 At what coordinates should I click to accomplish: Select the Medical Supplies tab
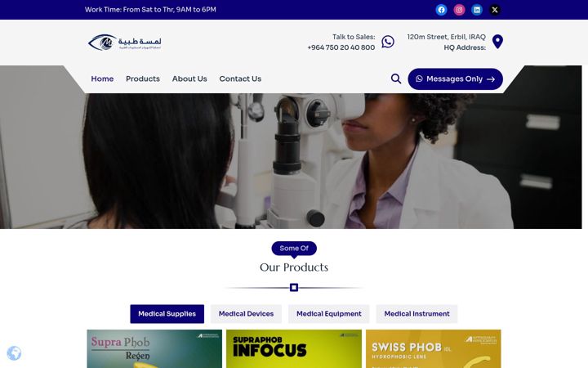(167, 313)
